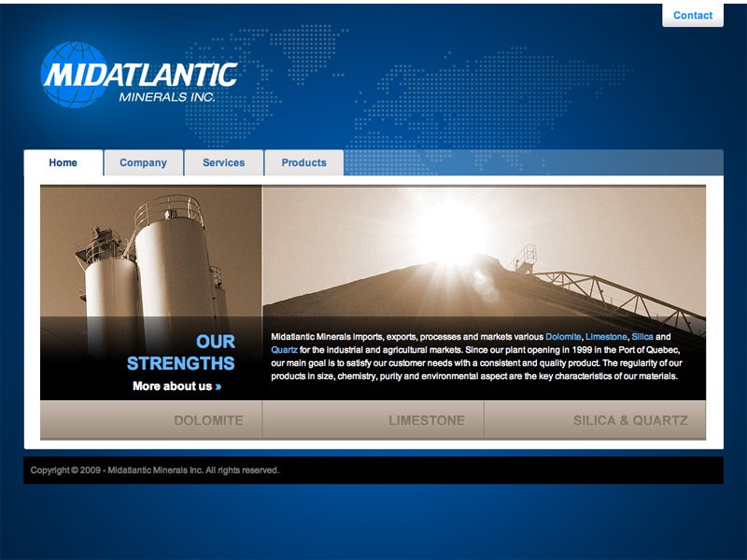
Task: Click the Contact link at top right
Action: pyautogui.click(x=693, y=15)
